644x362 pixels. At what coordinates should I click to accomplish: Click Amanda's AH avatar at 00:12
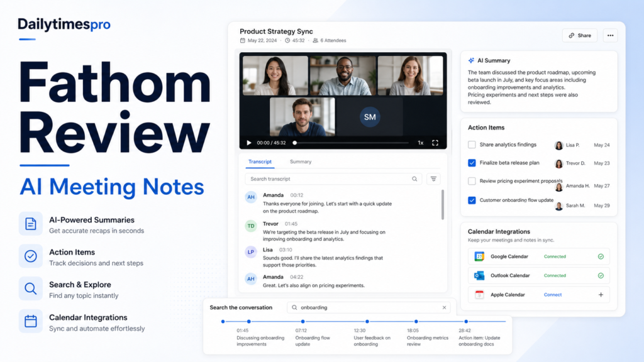[251, 197]
